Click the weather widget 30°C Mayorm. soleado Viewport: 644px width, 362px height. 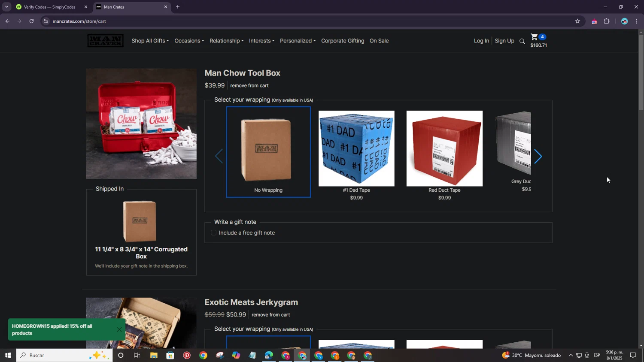(532, 355)
